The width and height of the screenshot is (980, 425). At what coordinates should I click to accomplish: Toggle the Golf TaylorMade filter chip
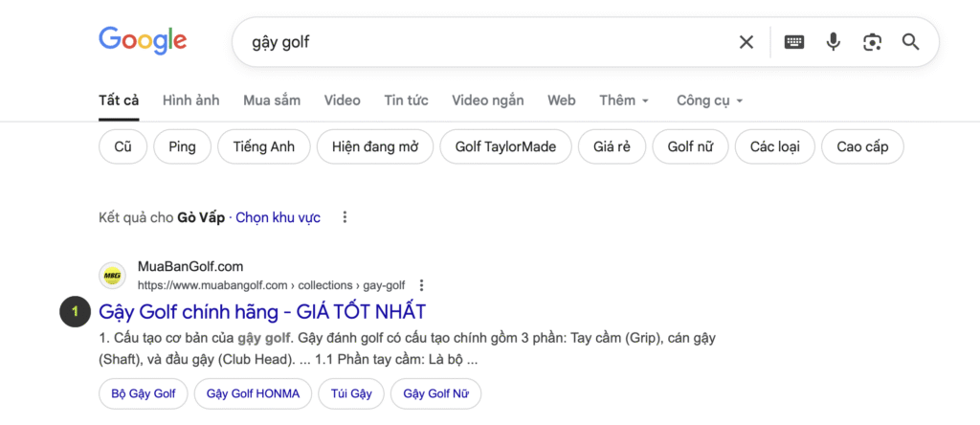(x=505, y=146)
